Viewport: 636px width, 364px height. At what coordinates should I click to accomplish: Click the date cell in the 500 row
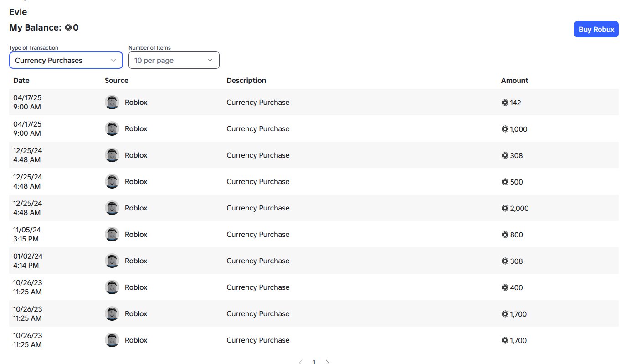[27, 181]
